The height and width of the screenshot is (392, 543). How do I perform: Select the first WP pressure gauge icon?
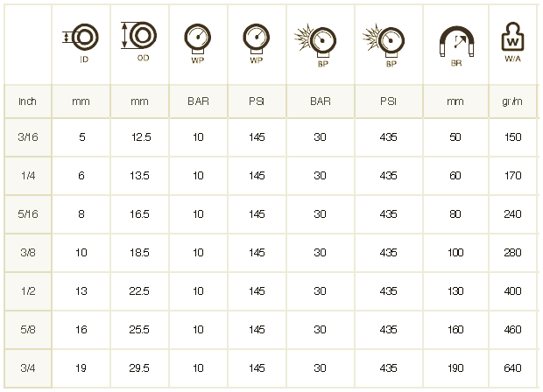[197, 38]
